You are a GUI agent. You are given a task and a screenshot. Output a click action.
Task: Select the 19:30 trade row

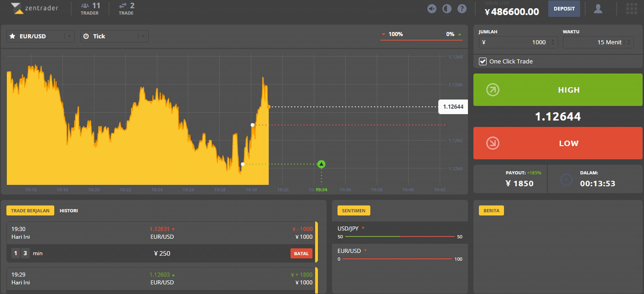tap(162, 233)
